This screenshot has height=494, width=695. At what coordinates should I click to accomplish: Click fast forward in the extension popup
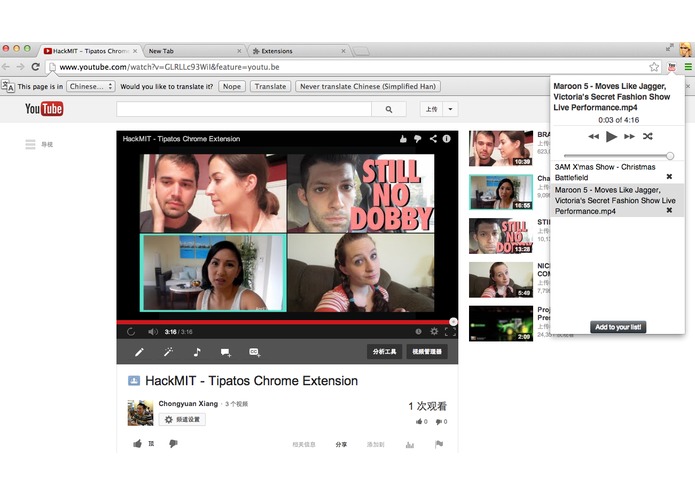point(629,136)
